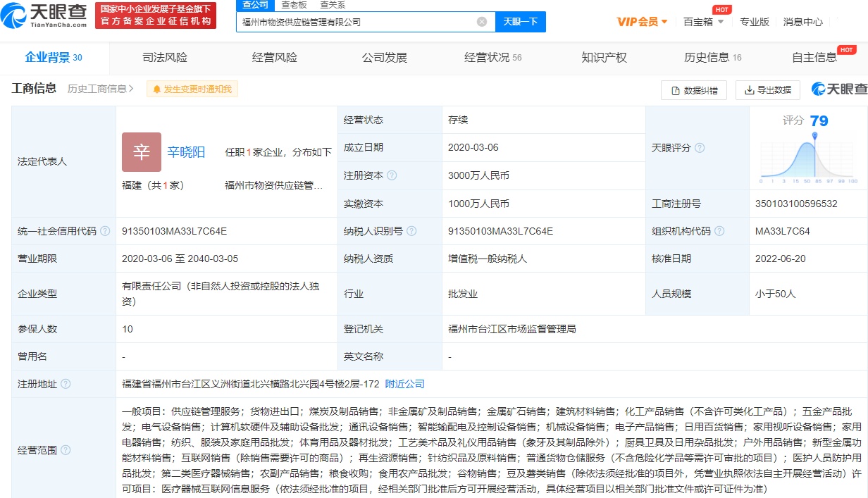
Task: Click the 组织机构代码 value MA33L7C64
Action: coord(782,231)
